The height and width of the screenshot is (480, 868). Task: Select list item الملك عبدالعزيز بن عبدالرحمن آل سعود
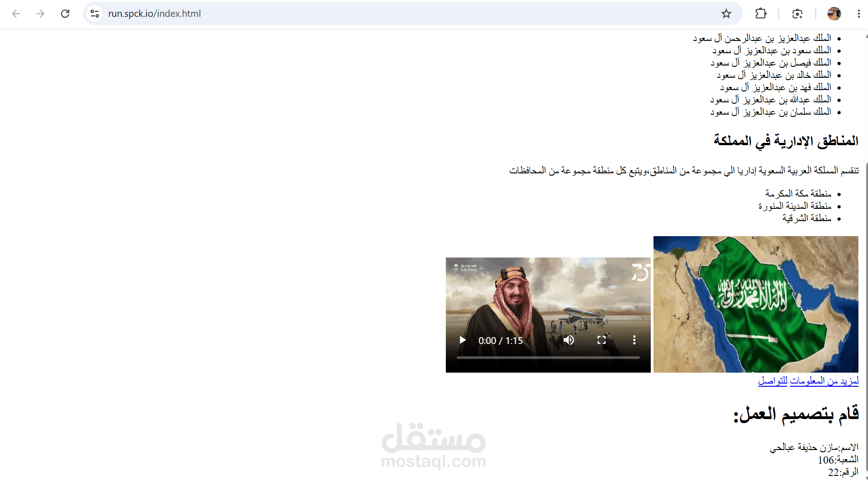(x=762, y=38)
